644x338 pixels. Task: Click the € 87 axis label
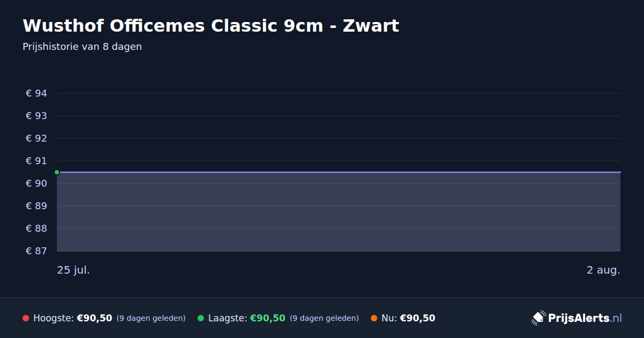36,251
